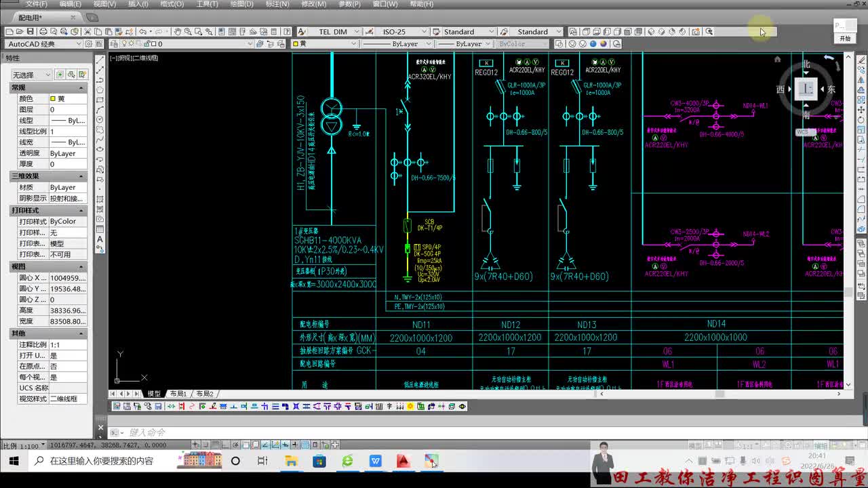The image size is (868, 488).
Task: Toggle the snap mode status bar button
Action: (x=205, y=445)
